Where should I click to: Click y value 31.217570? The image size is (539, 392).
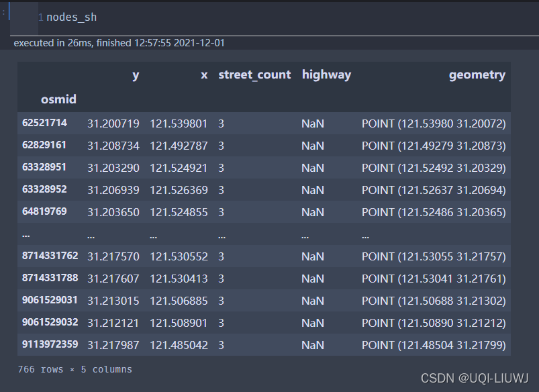(113, 256)
